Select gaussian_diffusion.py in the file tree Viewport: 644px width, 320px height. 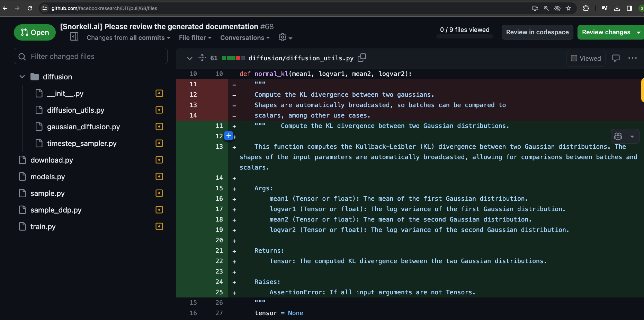83,127
